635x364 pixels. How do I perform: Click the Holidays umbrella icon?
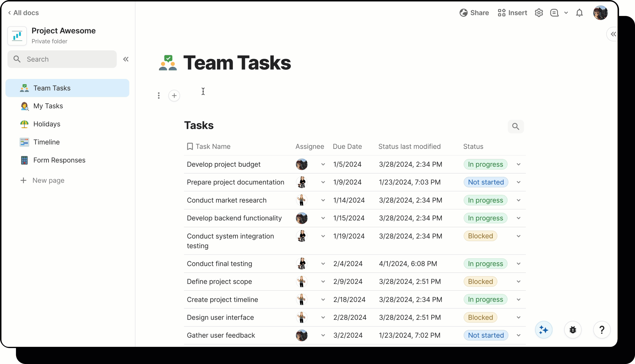click(x=24, y=124)
